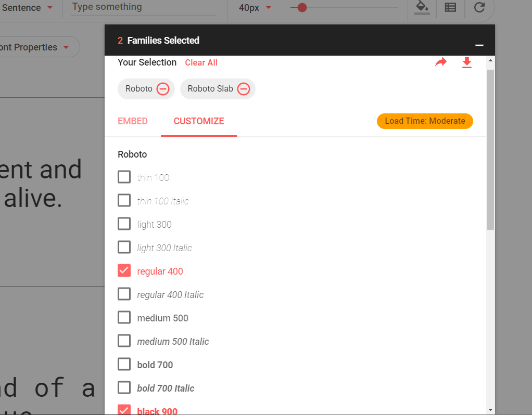Switch to list view layout
Image resolution: width=532 pixels, height=415 pixels.
451,7
